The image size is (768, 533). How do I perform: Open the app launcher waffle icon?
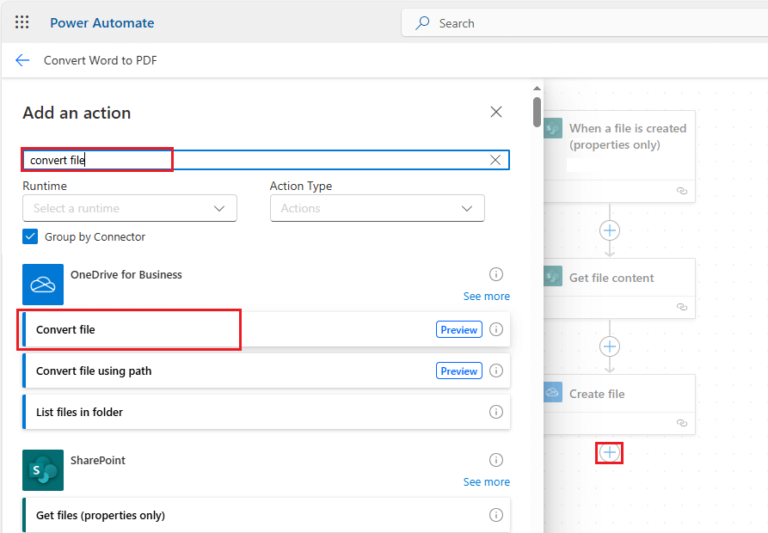[x=22, y=22]
